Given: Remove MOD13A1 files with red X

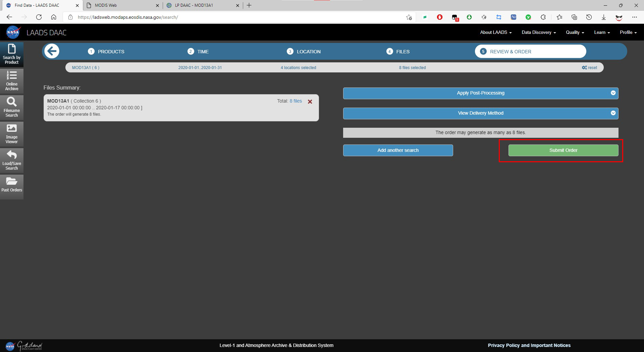Looking at the screenshot, I should [310, 102].
